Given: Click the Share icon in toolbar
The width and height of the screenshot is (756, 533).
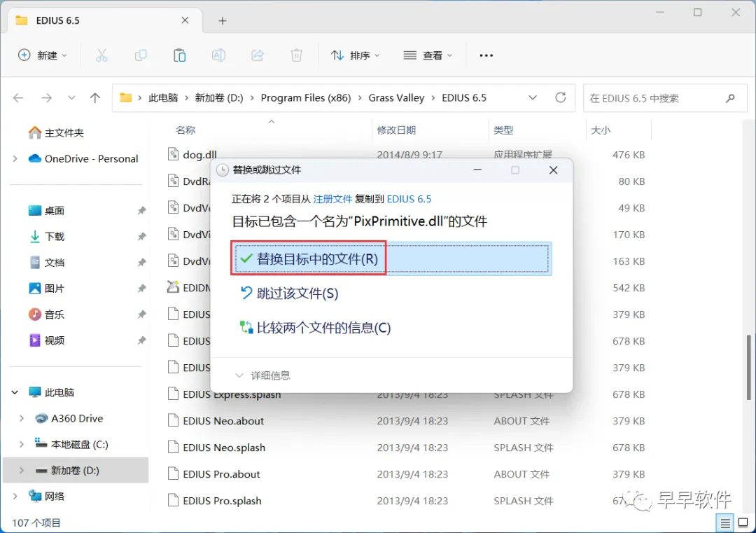Looking at the screenshot, I should pyautogui.click(x=258, y=55).
